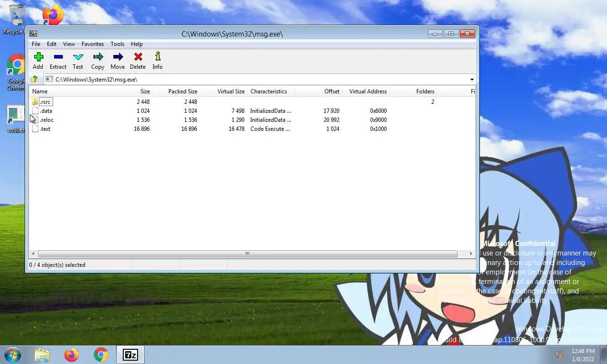
Task: Select the .text file icon
Action: pyautogui.click(x=35, y=128)
